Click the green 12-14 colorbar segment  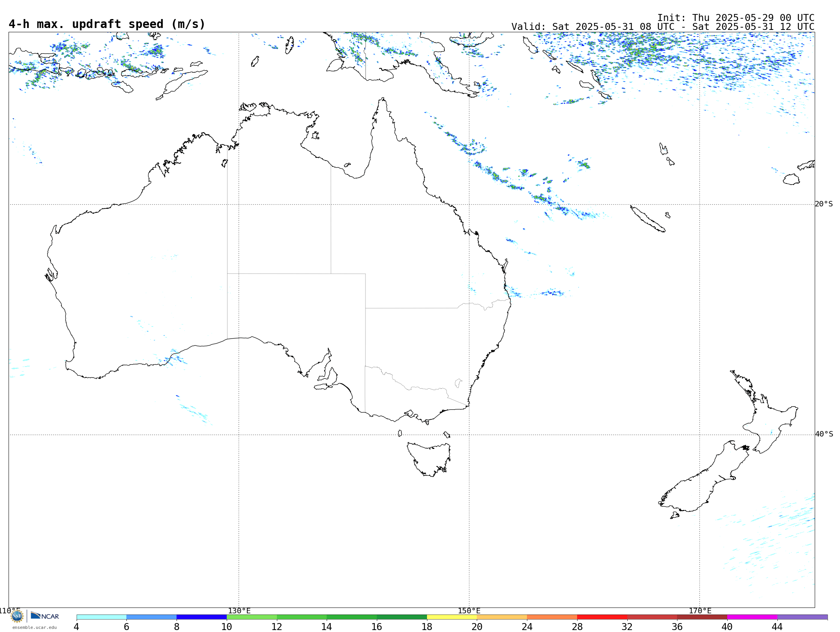[x=302, y=617]
